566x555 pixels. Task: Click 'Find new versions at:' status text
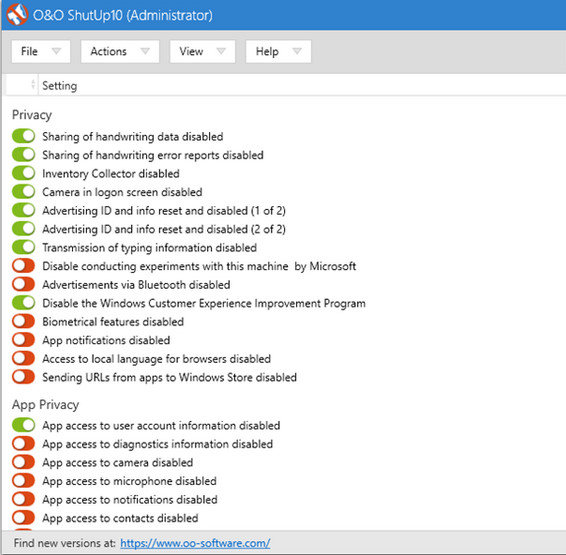point(65,543)
